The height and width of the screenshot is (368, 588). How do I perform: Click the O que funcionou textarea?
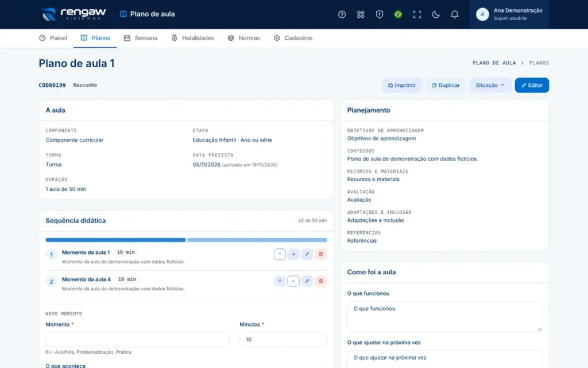click(x=444, y=316)
